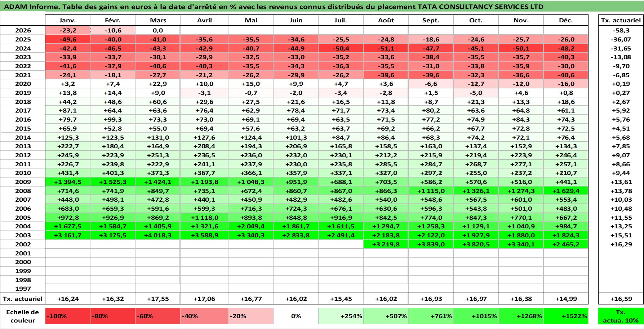644x329 pixels.
Task: Click the 2009 year row label
Action: [23, 182]
